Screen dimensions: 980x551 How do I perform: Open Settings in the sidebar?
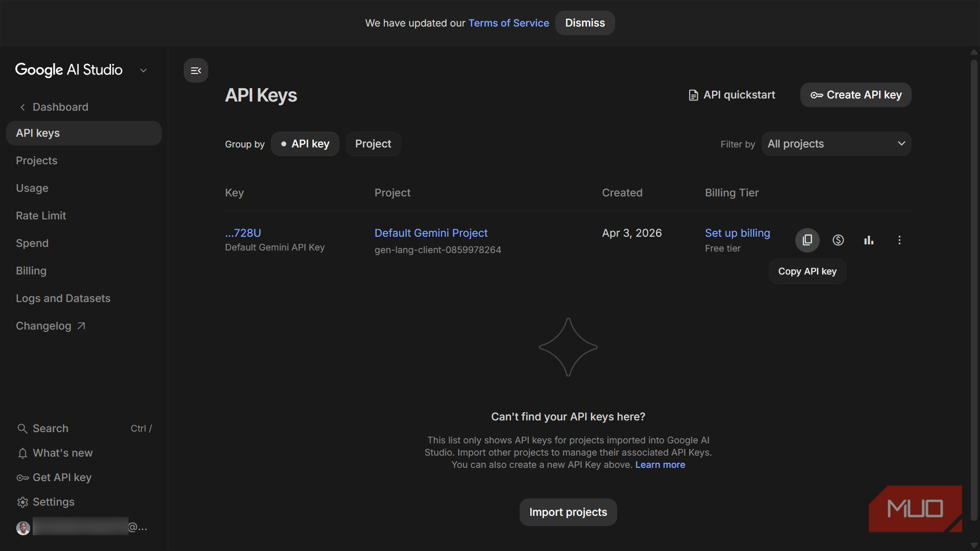point(45,502)
